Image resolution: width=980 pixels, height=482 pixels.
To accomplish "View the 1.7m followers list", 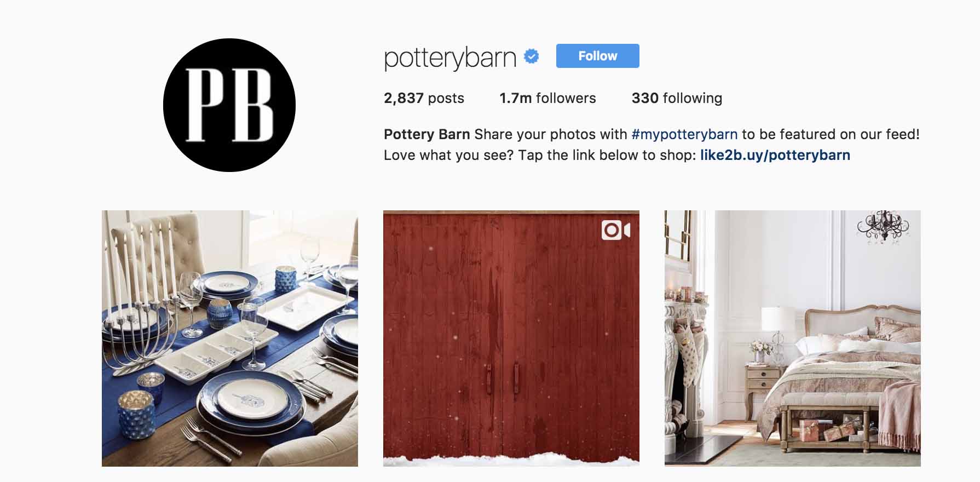I will tap(547, 98).
